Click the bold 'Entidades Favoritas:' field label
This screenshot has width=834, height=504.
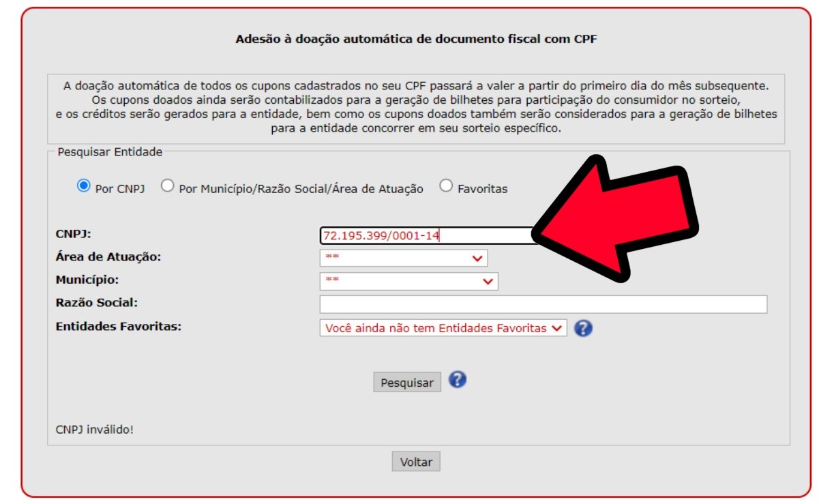point(118,326)
